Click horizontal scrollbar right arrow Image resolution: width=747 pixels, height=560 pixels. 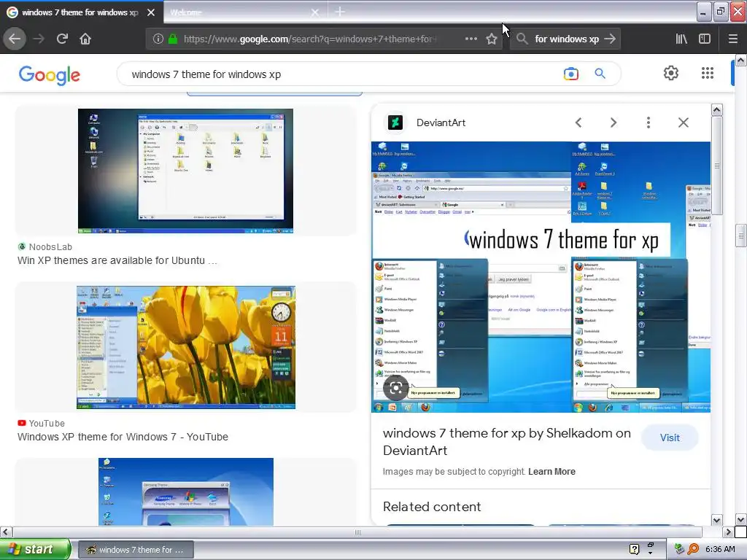click(728, 532)
